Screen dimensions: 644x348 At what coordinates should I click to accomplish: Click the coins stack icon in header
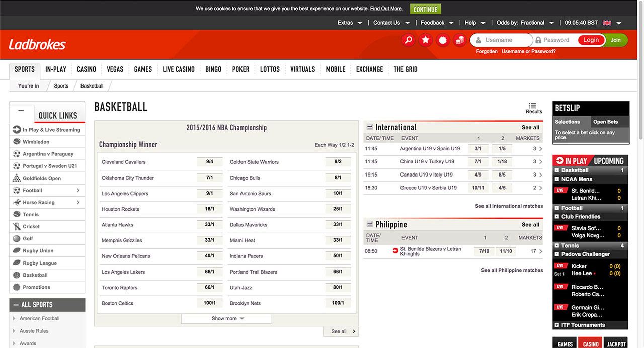[459, 40]
